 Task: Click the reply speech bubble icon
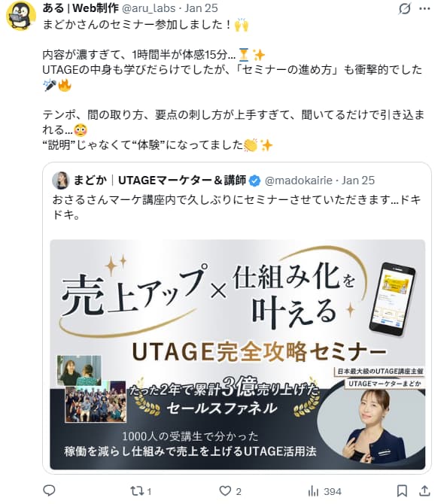[x=49, y=490]
